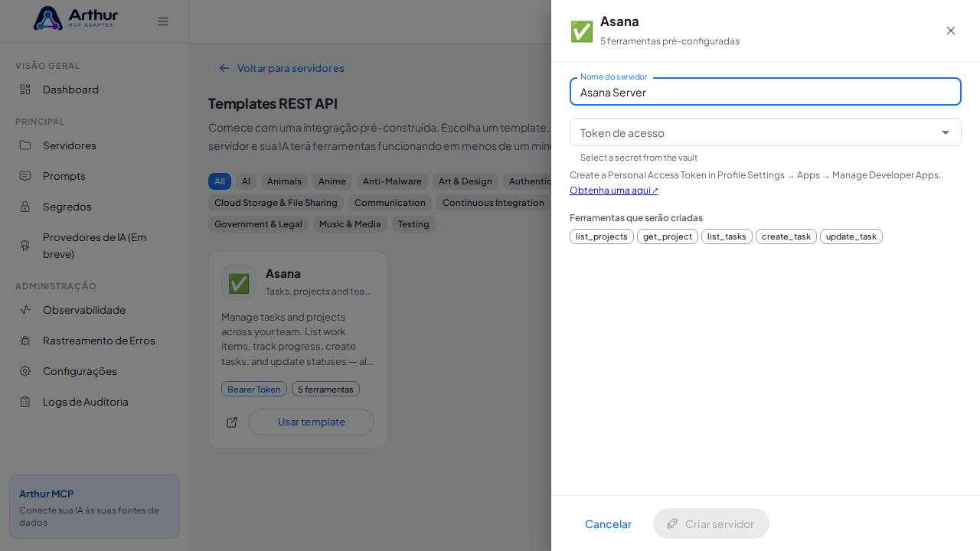Click Usar template on Asana card
Screen dimensions: 980x551
pos(312,422)
